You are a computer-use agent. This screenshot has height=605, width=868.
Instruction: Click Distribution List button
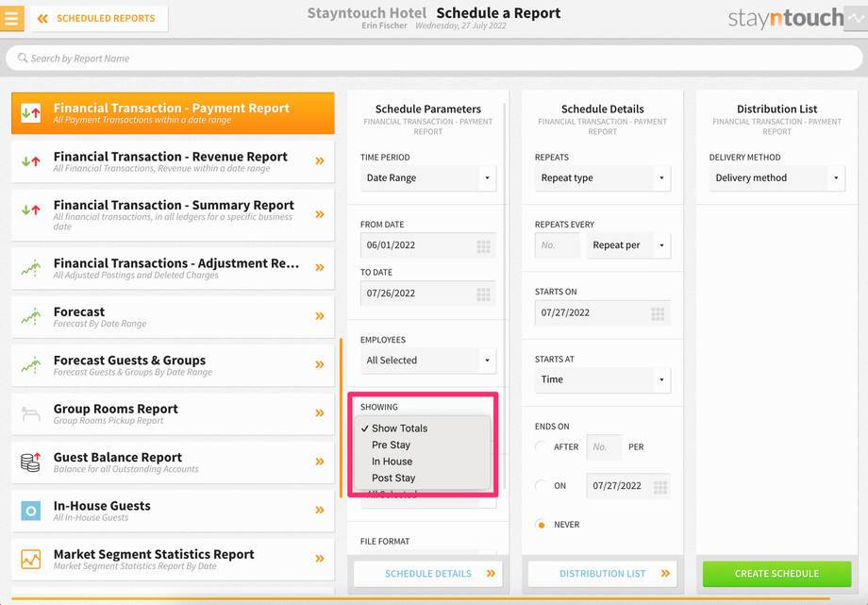click(x=602, y=574)
